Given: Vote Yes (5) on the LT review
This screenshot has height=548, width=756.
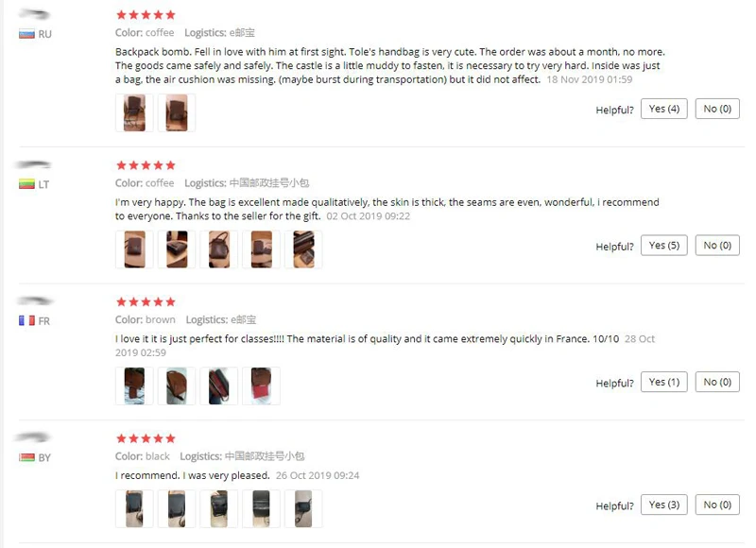Looking at the screenshot, I should tap(664, 246).
